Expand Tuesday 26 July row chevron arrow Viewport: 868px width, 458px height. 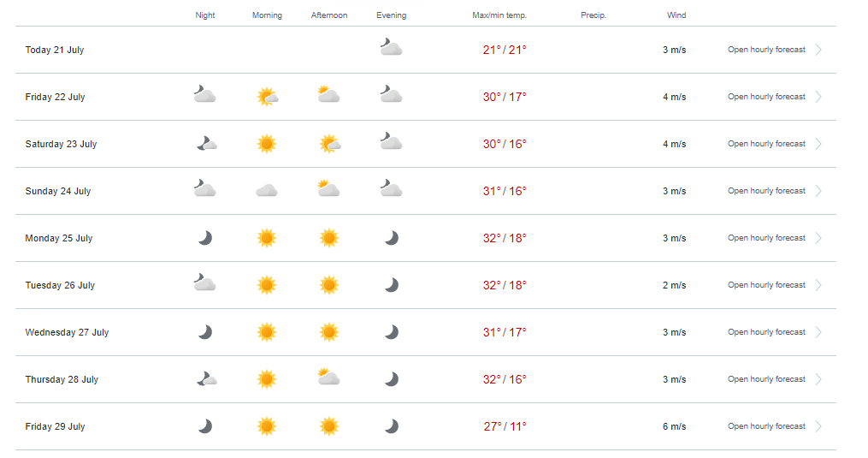(818, 285)
